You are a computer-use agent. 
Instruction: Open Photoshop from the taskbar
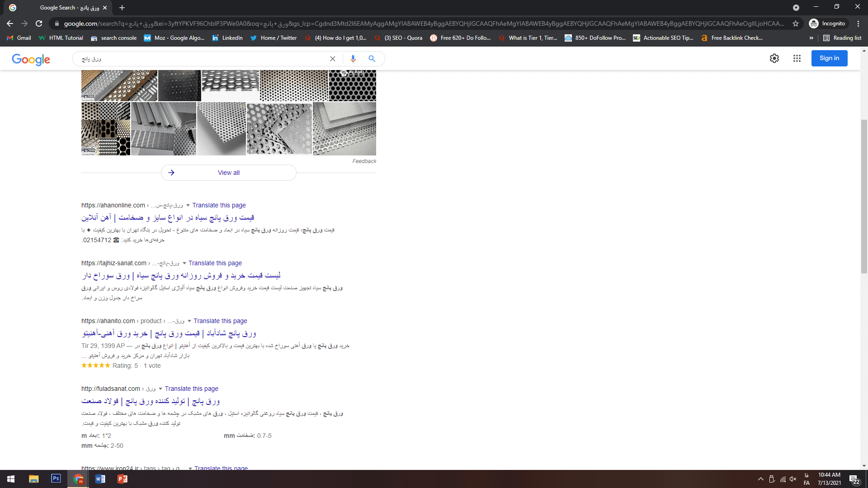[56, 479]
